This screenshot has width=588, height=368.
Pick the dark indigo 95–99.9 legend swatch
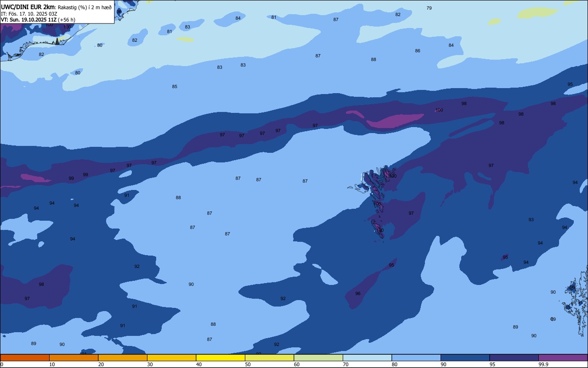[x=514, y=357]
